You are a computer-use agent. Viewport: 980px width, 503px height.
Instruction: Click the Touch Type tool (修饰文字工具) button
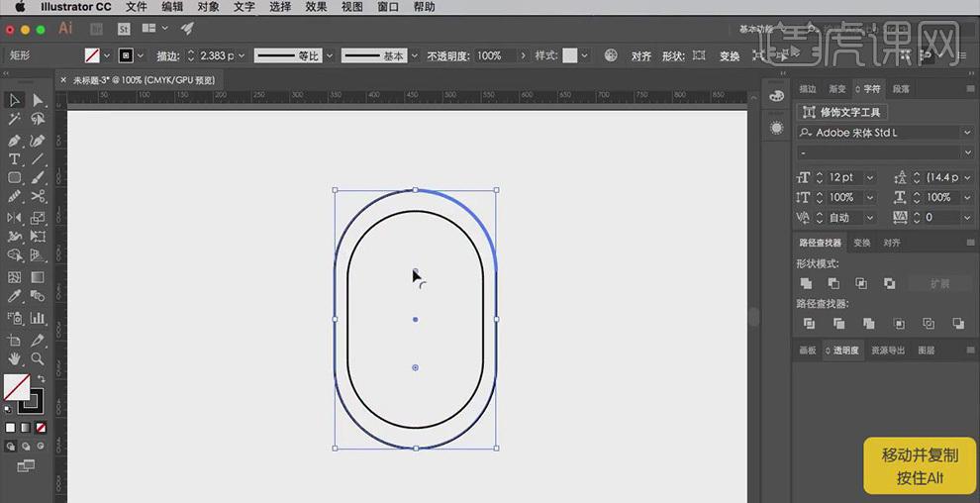point(842,112)
